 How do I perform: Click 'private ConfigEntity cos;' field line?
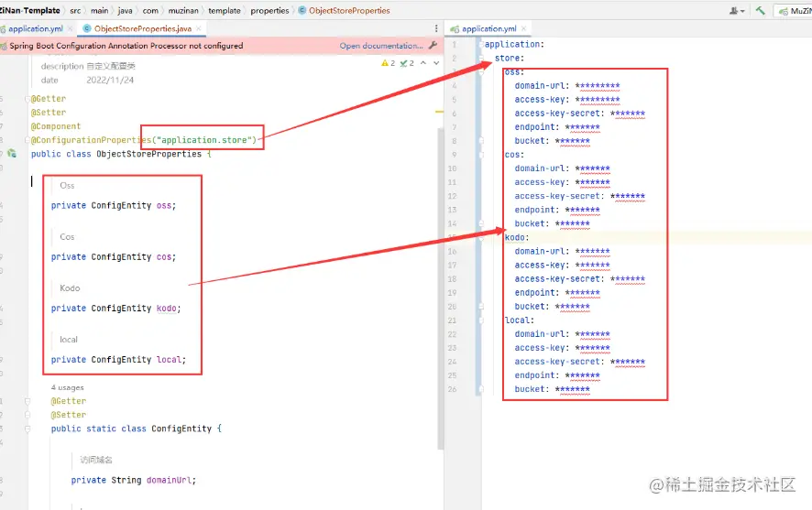pyautogui.click(x=114, y=257)
